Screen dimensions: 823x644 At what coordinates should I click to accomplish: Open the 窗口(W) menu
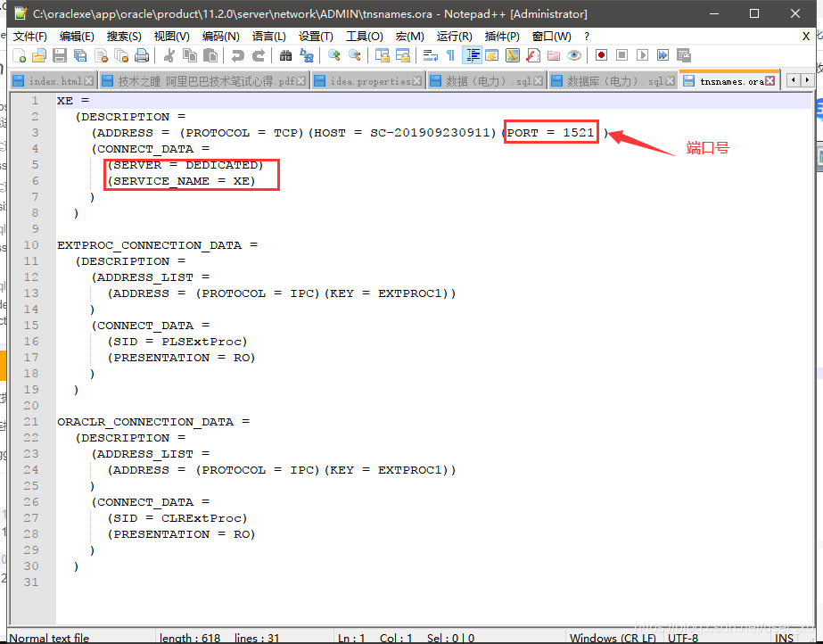551,37
